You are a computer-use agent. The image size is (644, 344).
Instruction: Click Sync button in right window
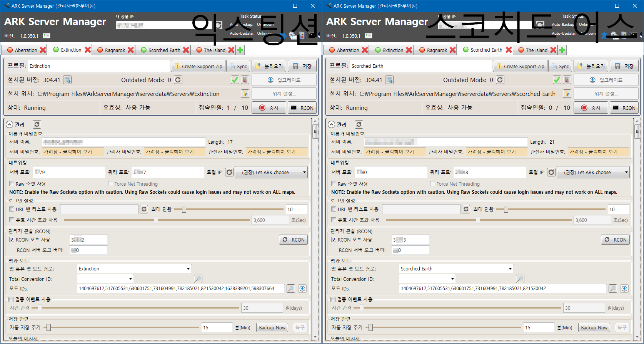point(560,66)
